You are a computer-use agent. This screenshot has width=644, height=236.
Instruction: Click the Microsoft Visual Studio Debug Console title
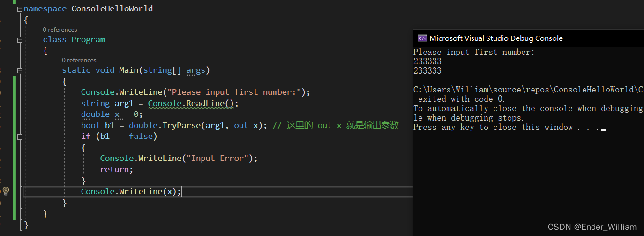tap(496, 38)
